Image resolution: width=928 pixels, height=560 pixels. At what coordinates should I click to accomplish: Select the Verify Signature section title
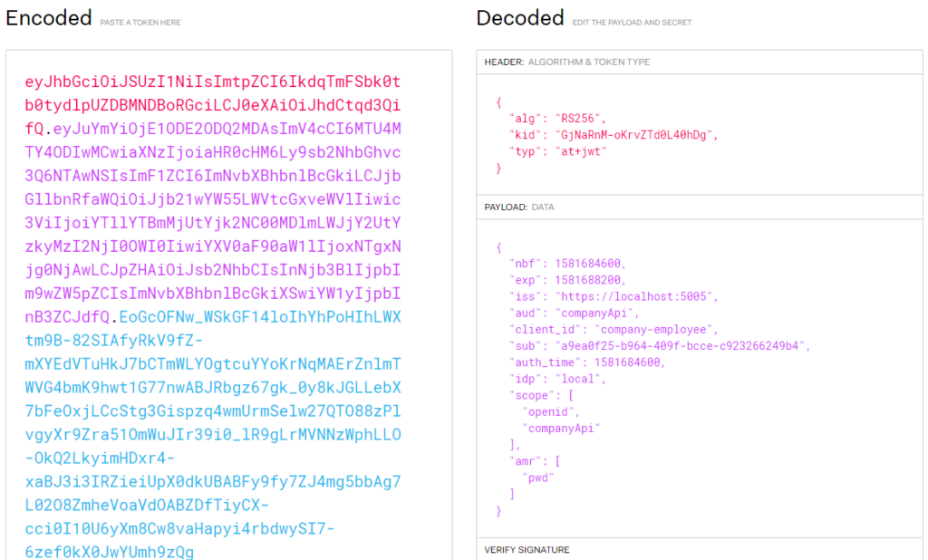(527, 550)
